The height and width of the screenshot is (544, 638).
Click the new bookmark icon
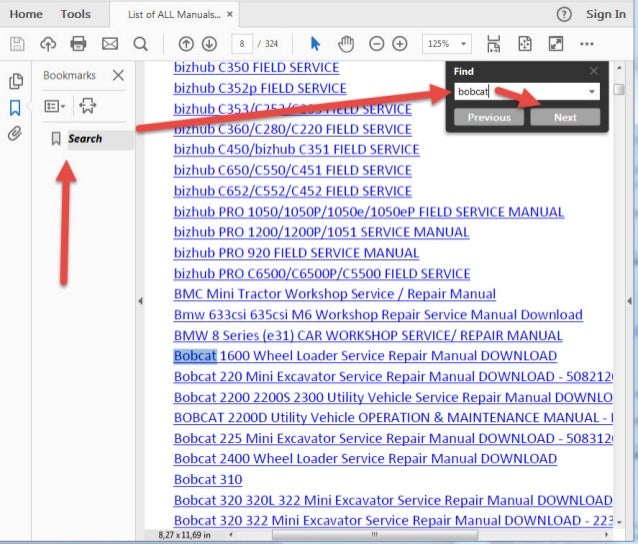[87, 106]
